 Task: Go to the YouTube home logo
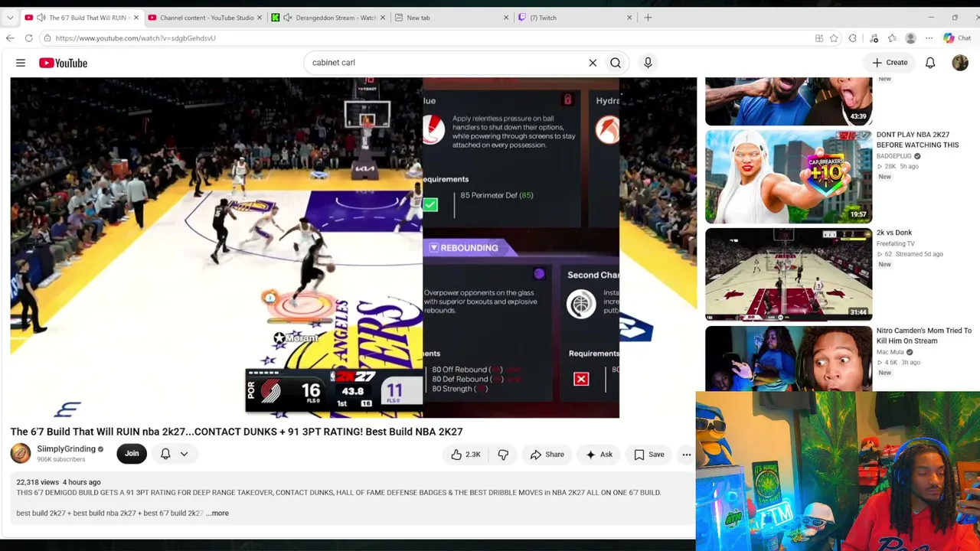tap(63, 63)
